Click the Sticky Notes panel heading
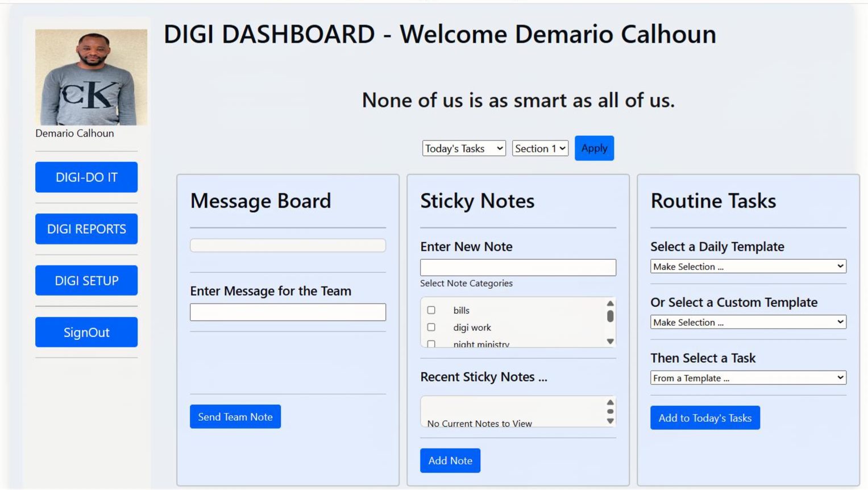 coord(477,201)
